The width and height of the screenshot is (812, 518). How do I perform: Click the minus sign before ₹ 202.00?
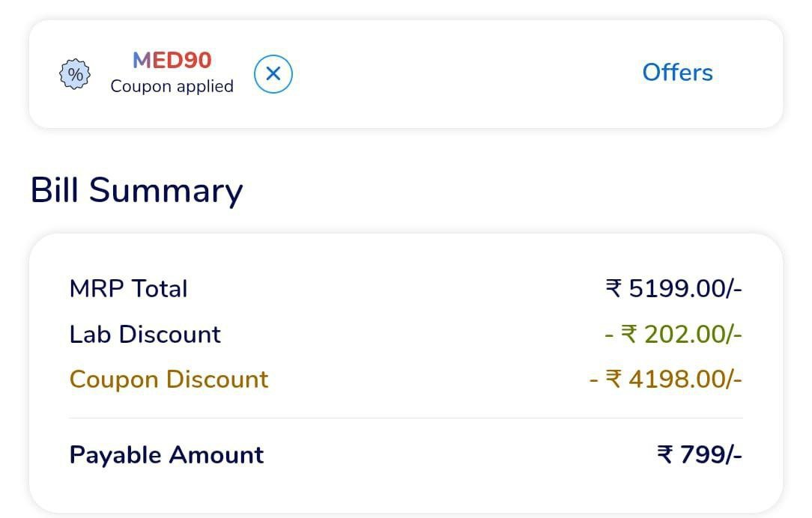[x=610, y=334]
